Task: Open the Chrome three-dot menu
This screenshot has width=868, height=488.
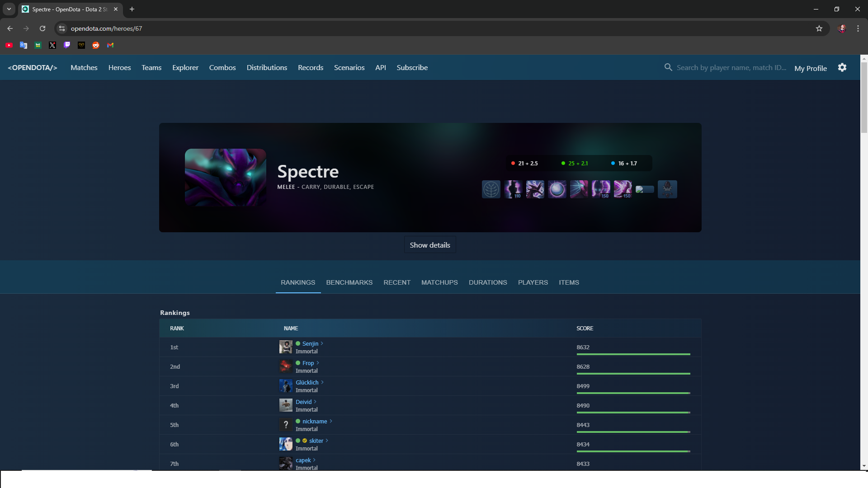Action: pos(858,28)
